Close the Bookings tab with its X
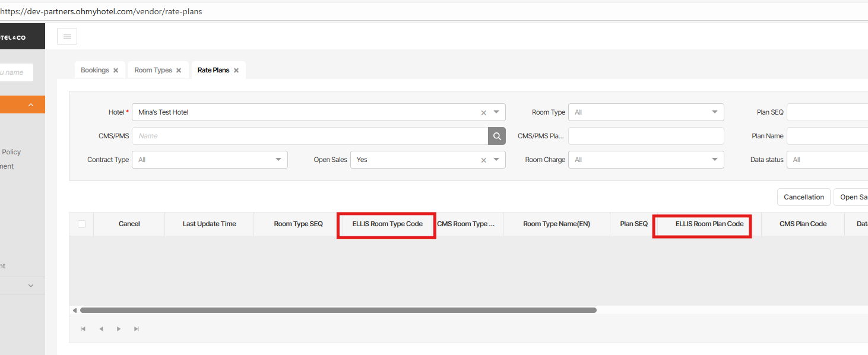 pyautogui.click(x=116, y=71)
